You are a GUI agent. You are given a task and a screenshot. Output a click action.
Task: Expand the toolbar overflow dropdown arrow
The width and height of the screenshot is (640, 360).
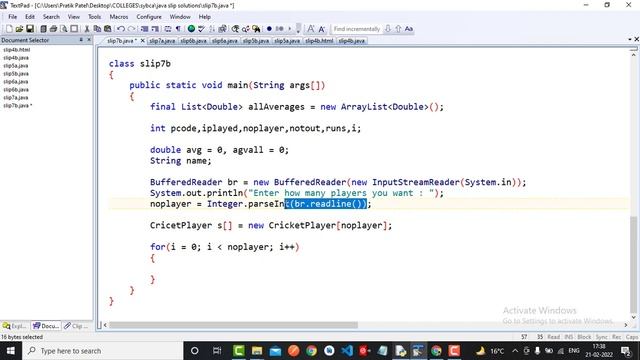[x=298, y=29]
